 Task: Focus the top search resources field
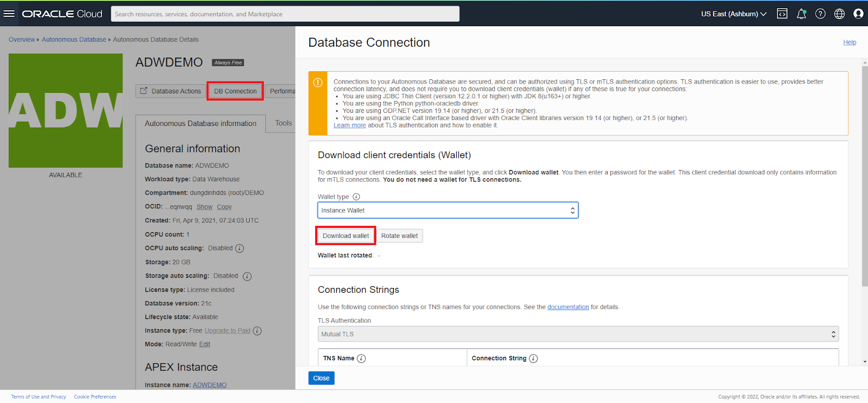pyautogui.click(x=285, y=14)
